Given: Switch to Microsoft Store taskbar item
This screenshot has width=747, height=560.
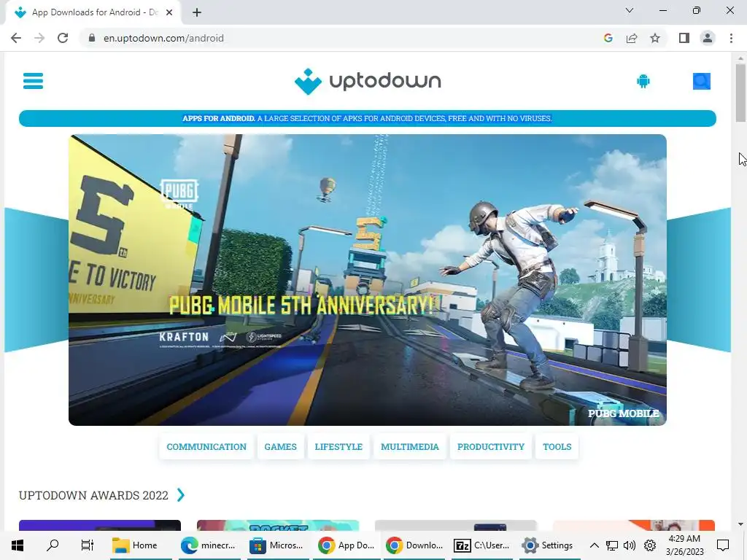Looking at the screenshot, I should tap(277, 545).
